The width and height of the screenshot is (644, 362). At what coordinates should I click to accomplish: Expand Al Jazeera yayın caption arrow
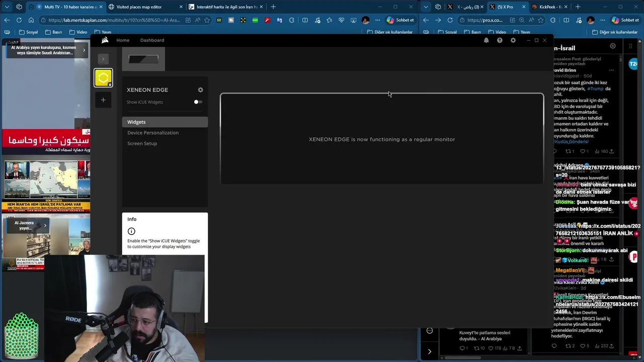45,225
